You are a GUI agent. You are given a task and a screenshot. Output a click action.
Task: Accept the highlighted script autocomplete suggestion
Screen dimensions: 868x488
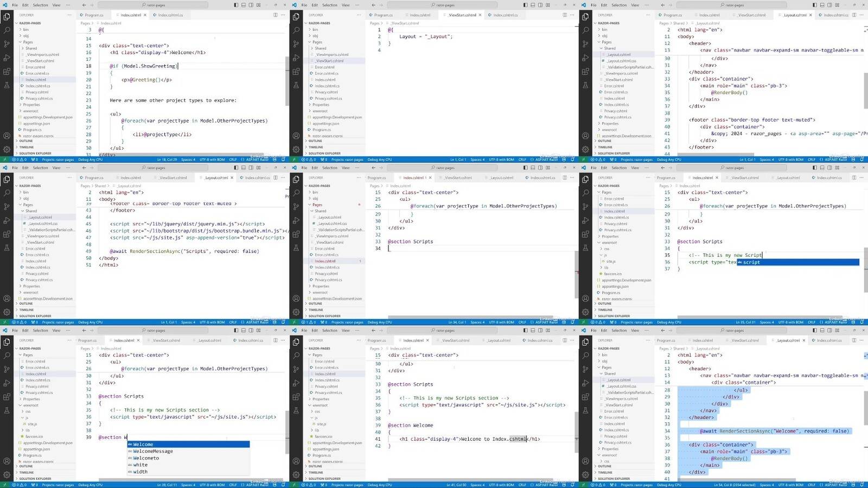(x=797, y=262)
